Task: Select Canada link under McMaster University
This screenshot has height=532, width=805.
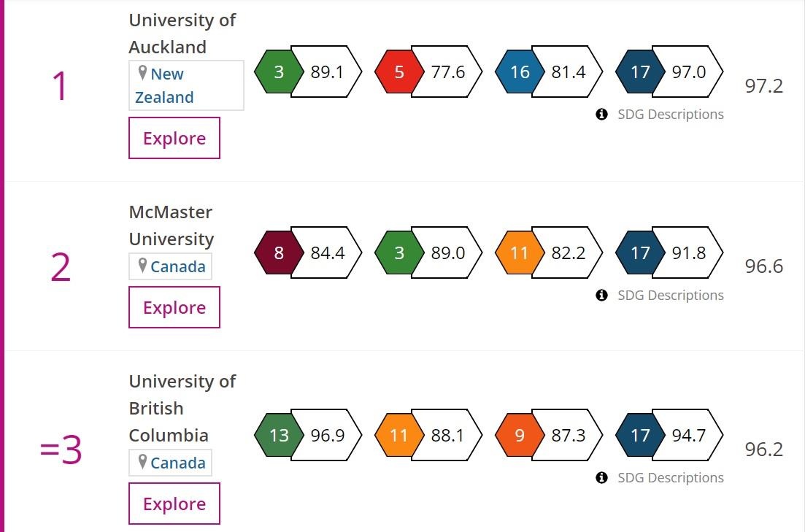Action: tap(177, 266)
